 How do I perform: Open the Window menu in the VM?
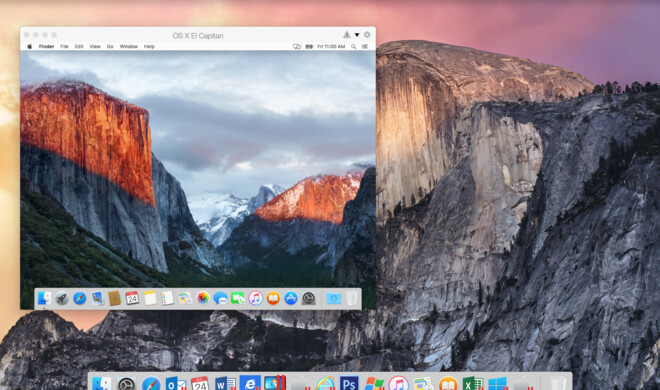point(129,47)
